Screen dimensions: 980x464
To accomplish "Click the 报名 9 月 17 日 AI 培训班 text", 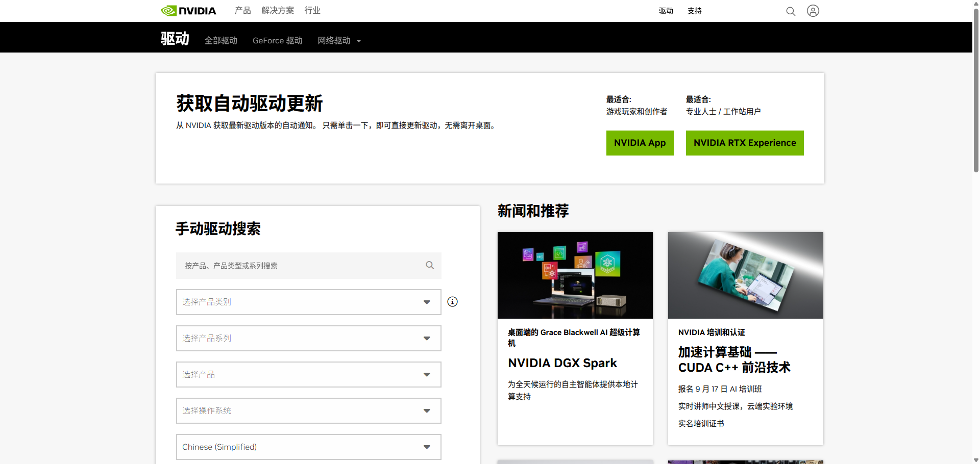I will click(720, 389).
